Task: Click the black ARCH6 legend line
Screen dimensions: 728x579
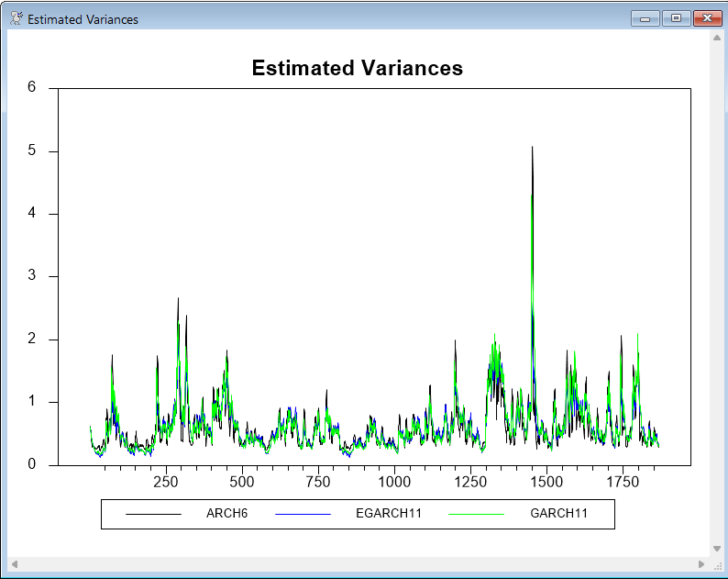Action: coord(153,514)
